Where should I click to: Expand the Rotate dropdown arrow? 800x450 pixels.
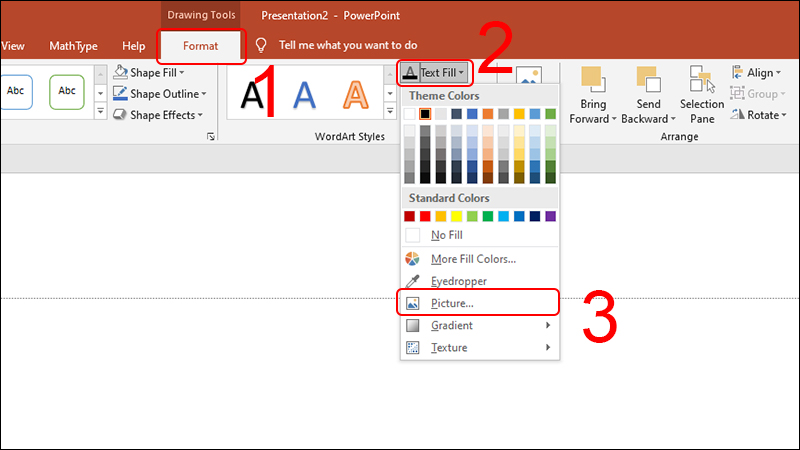coord(784,115)
